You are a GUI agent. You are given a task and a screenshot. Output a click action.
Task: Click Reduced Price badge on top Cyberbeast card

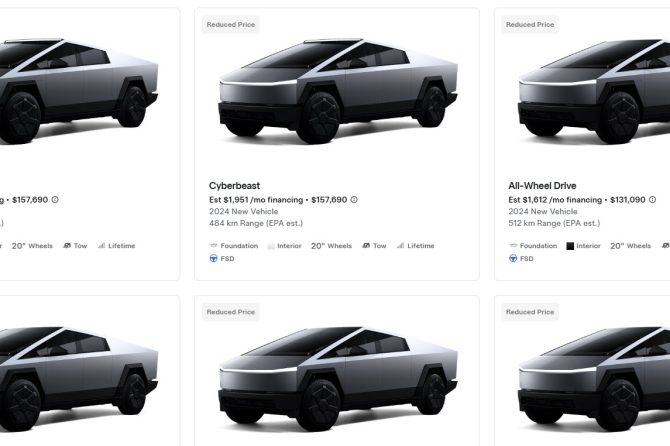click(x=231, y=25)
